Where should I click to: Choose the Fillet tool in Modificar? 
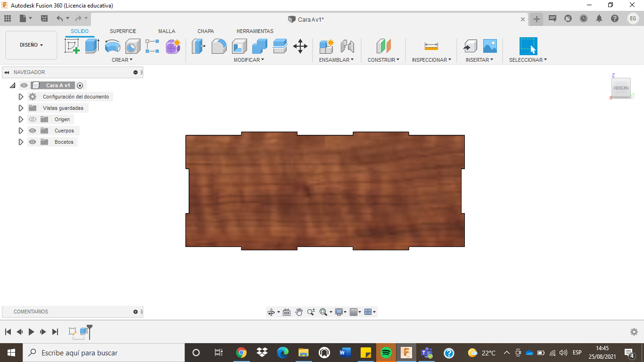[x=219, y=46]
